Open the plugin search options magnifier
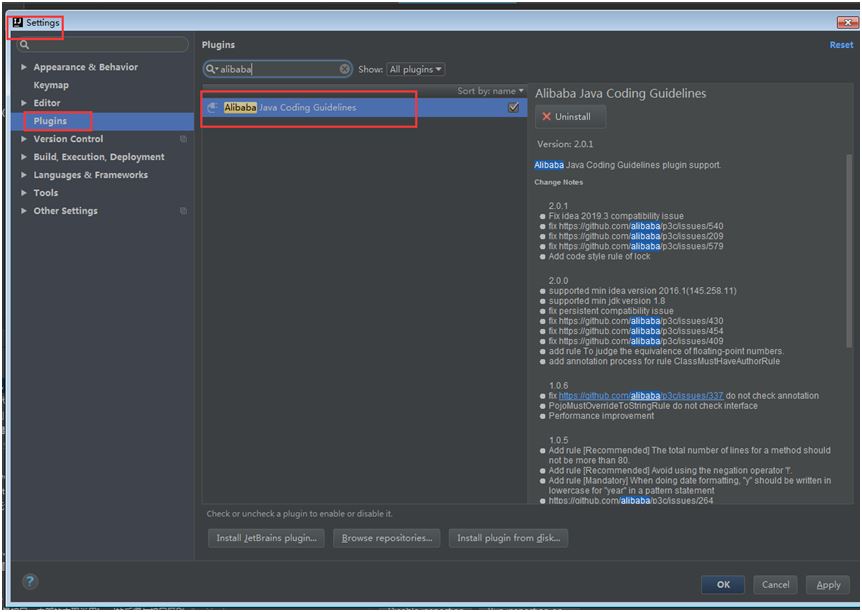This screenshot has width=862, height=612. 212,69
